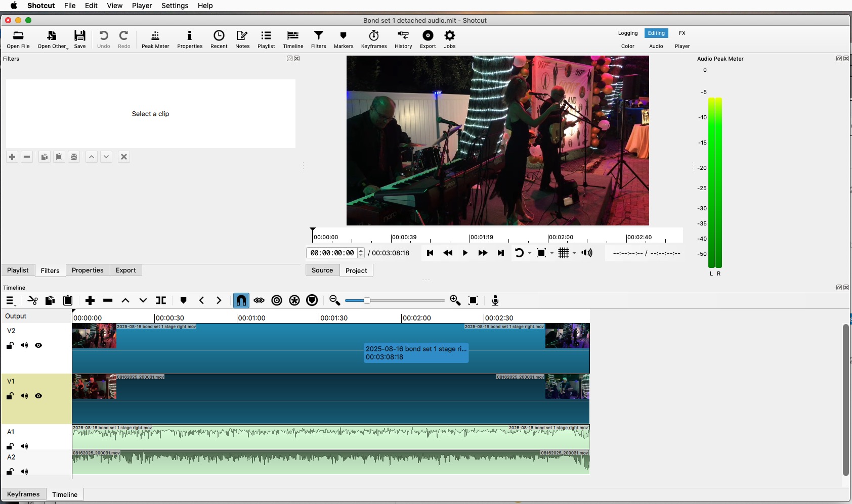Click player volume speaker icon

pyautogui.click(x=587, y=253)
